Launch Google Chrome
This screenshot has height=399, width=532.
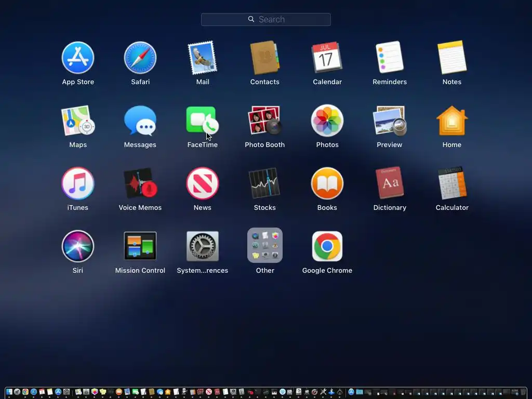(x=327, y=246)
